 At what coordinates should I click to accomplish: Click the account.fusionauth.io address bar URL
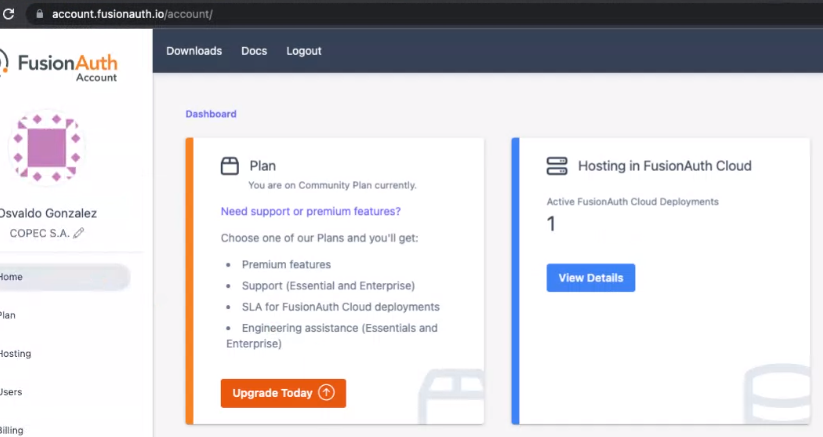point(132,14)
